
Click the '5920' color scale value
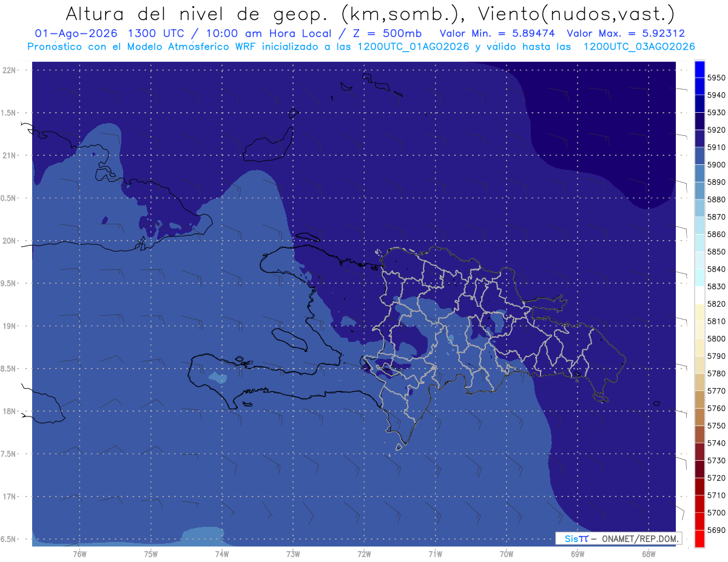[x=716, y=130]
